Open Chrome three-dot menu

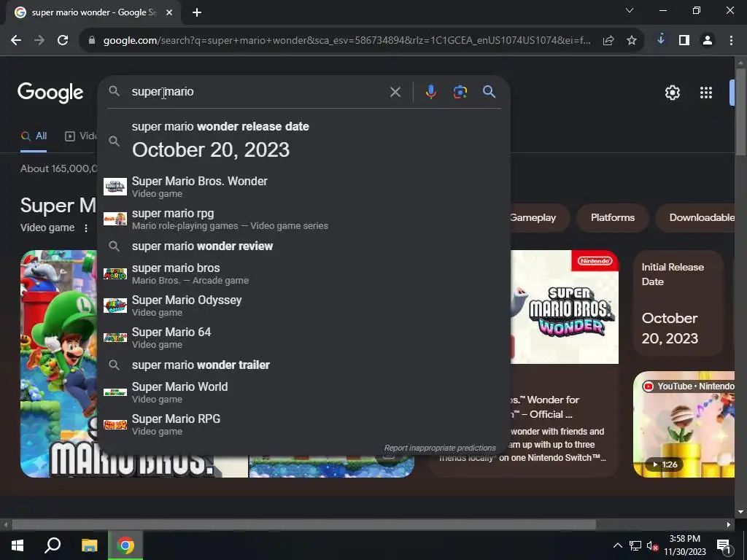pos(731,41)
